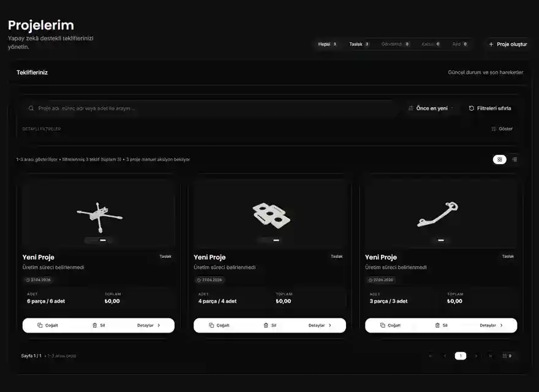Click the perforated plates model thumbnail
This screenshot has width=539, height=392.
271,215
